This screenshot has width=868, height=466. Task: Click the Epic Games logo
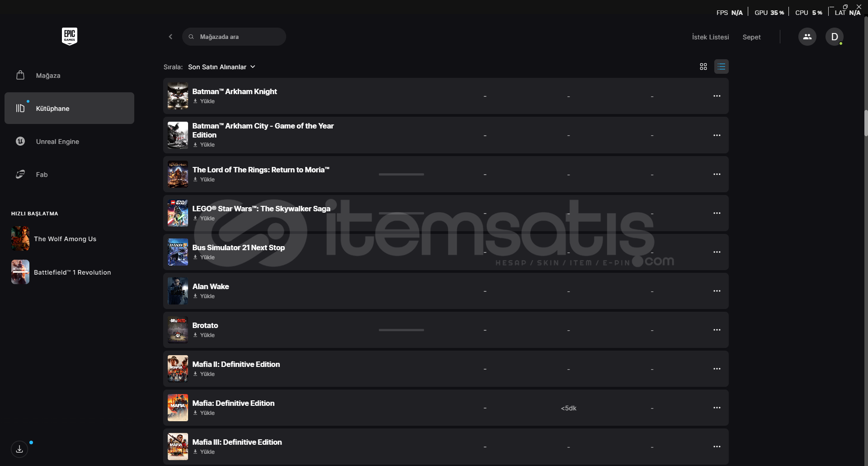point(69,36)
